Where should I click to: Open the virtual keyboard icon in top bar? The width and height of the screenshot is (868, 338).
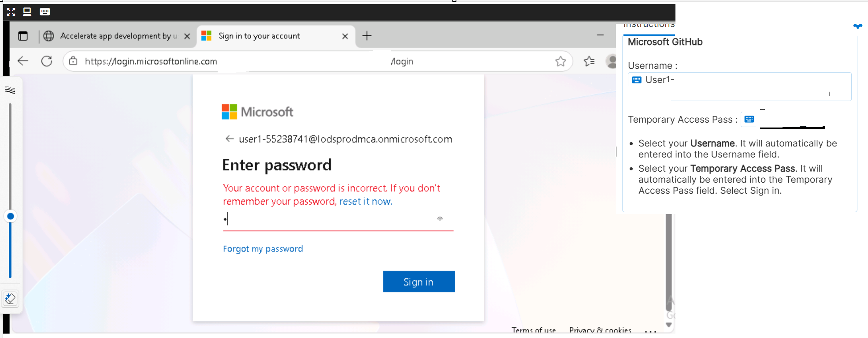click(45, 12)
